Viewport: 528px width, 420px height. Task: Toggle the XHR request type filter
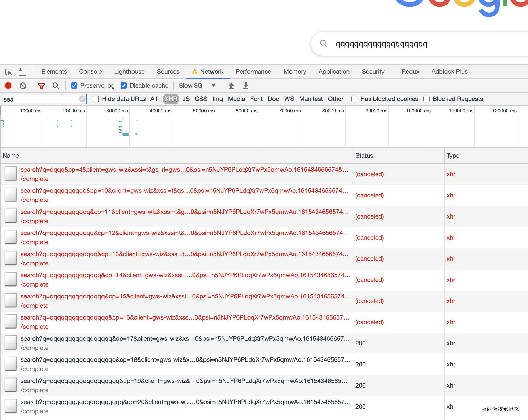[x=171, y=99]
